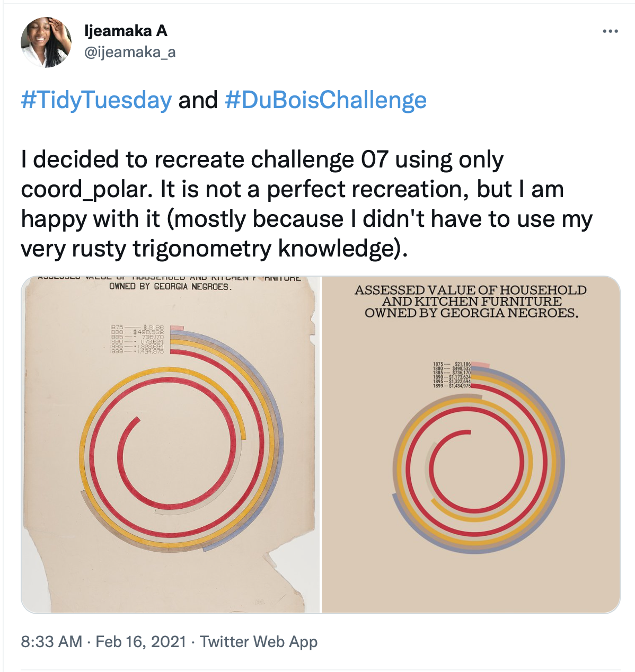635x672 pixels.
Task: Click the pink 1875 bar in original chart
Action: [x=177, y=328]
